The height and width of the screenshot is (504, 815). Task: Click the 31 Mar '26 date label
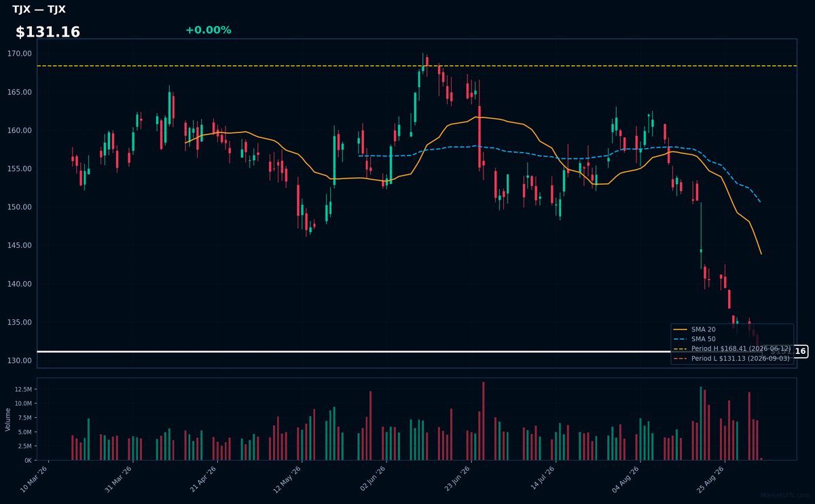point(119,479)
